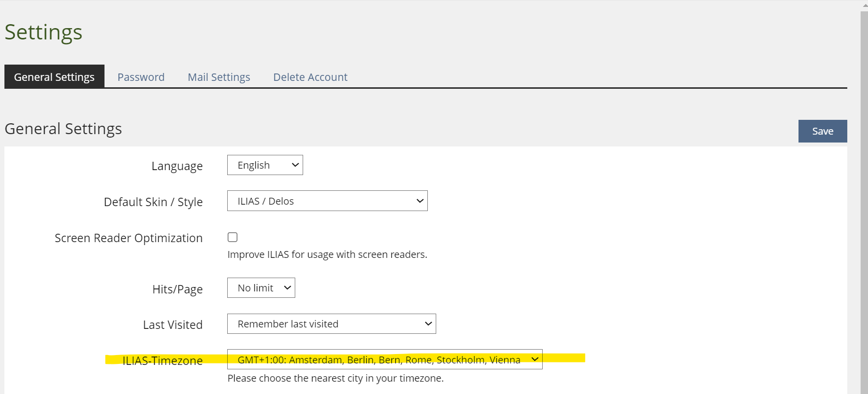
Task: Open the ILIAS-Timezone dropdown
Action: (x=384, y=359)
